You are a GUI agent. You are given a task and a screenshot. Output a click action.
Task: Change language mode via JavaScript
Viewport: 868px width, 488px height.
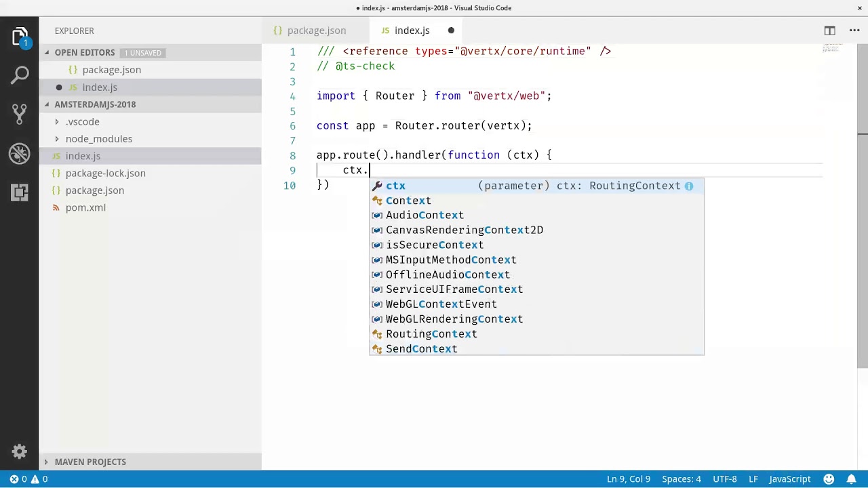789,479
